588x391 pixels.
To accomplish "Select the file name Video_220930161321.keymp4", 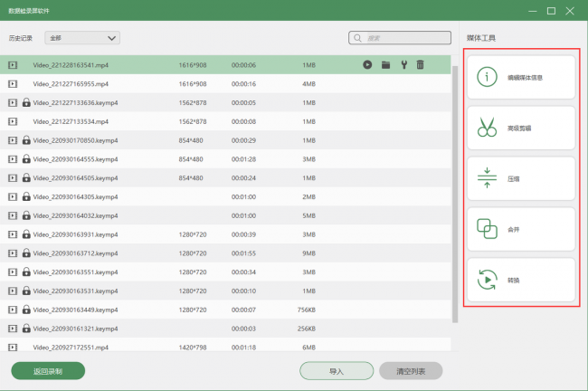I will 75,329.
